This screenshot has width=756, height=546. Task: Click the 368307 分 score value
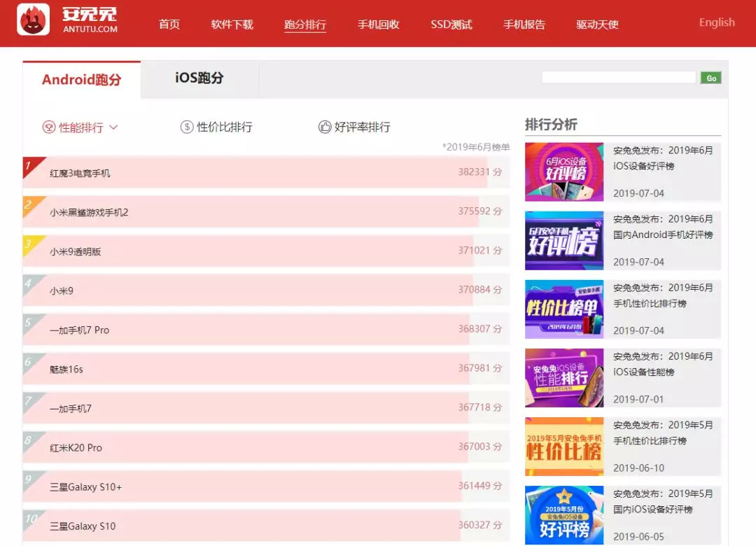pyautogui.click(x=479, y=328)
